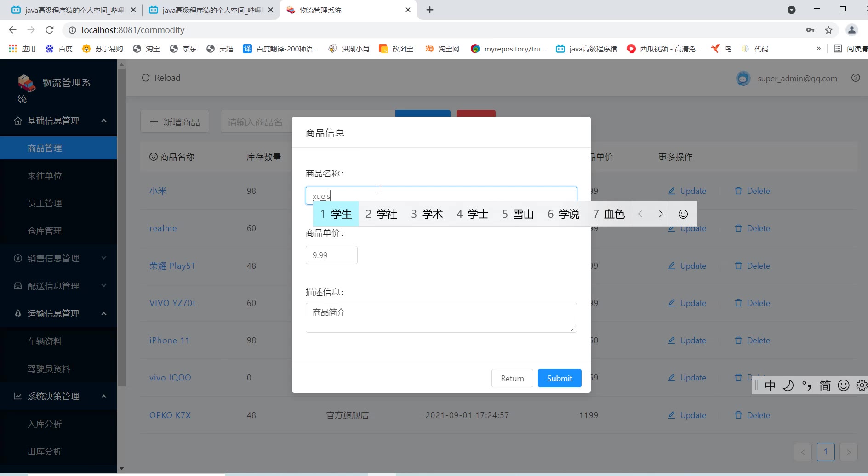Image resolution: width=868 pixels, height=476 pixels.
Task: Open IME toolbar emoji face icon
Action: pos(844,385)
